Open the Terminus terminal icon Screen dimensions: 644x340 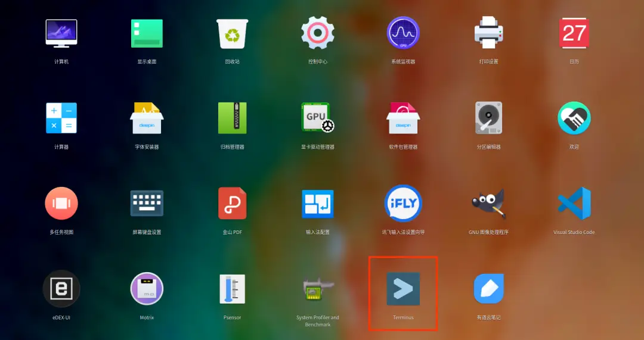[403, 289]
